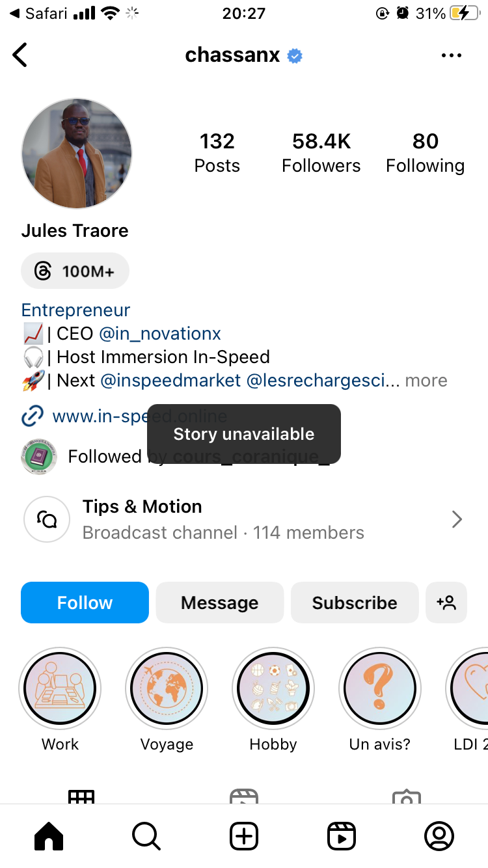The height and width of the screenshot is (868, 488).
Task: Open the three-dot options menu
Action: point(451,56)
